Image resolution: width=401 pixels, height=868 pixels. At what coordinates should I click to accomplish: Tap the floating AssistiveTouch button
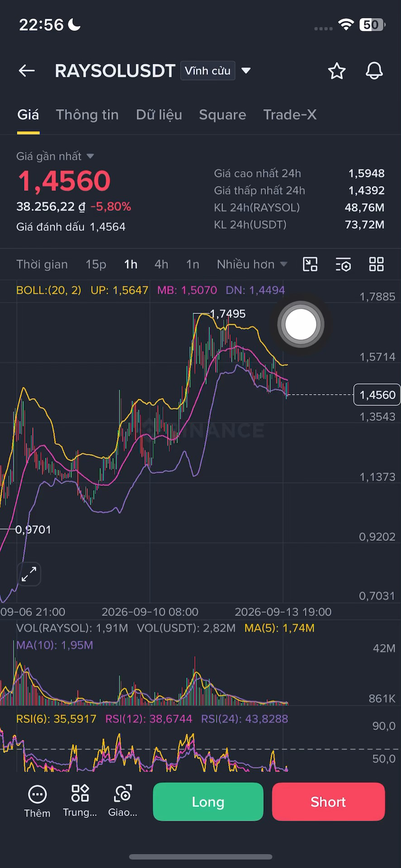301,324
